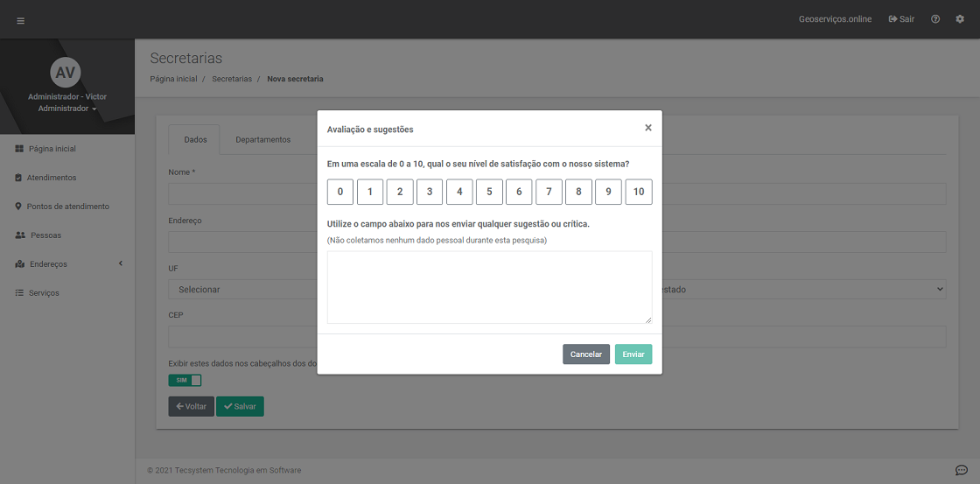Open Pontos de atendimento from sidebar
Image resolution: width=980 pixels, height=484 pixels.
click(67, 207)
